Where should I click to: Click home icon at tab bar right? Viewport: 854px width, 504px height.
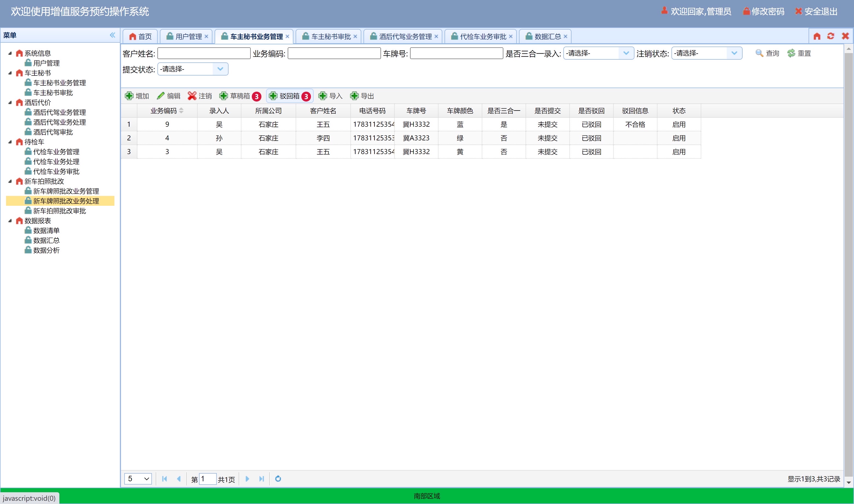click(x=817, y=36)
